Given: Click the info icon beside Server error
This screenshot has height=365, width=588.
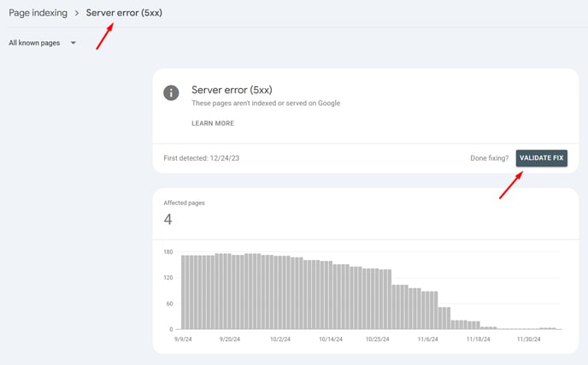Looking at the screenshot, I should (x=171, y=93).
